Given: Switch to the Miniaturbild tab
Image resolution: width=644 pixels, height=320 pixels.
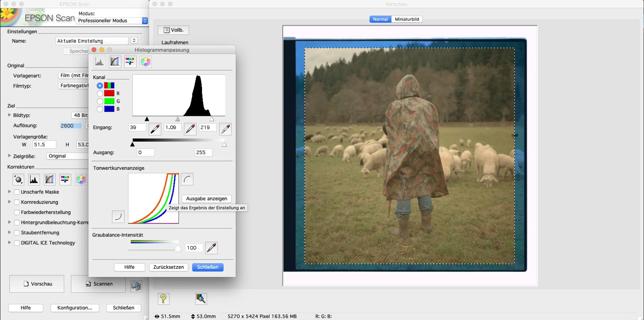Looking at the screenshot, I should coord(407,19).
